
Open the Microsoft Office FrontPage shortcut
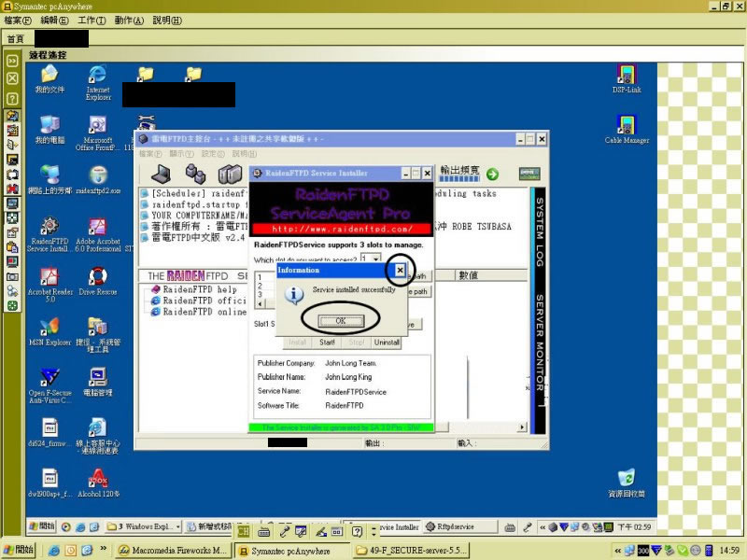(98, 133)
